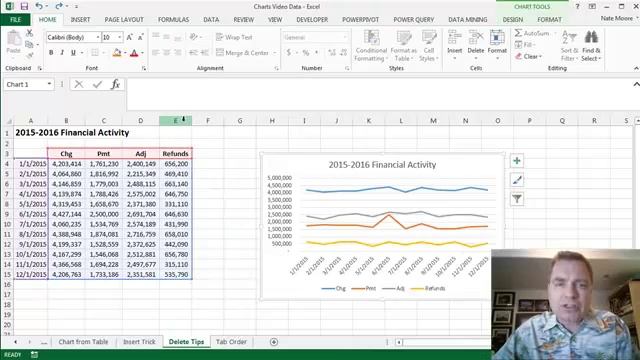The image size is (640, 360).
Task: Open the chart DESIGN tab
Action: click(x=513, y=20)
